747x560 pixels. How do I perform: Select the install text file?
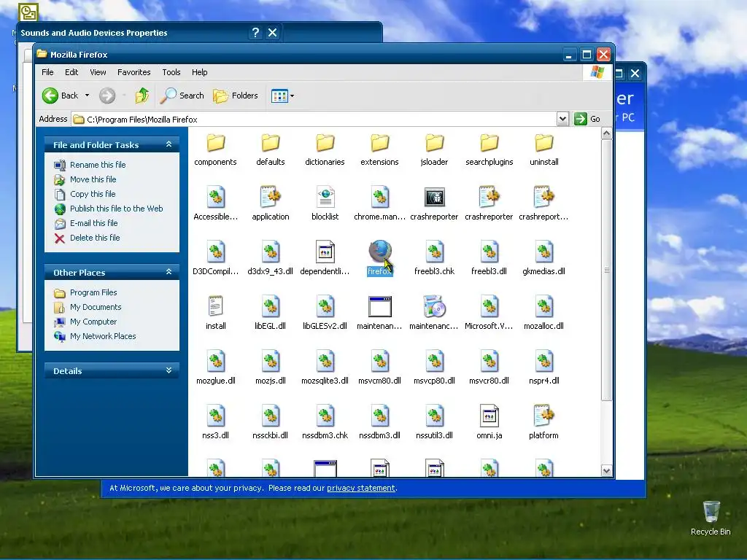pyautogui.click(x=215, y=306)
